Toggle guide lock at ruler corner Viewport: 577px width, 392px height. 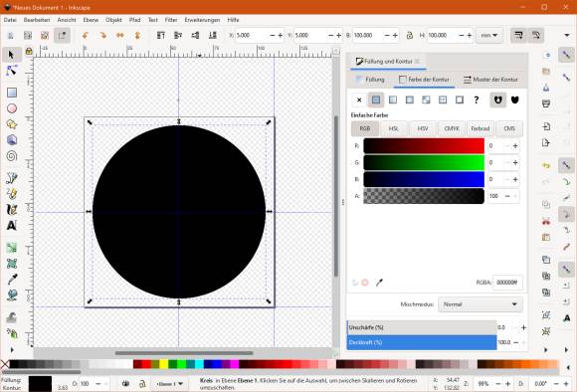point(29,51)
